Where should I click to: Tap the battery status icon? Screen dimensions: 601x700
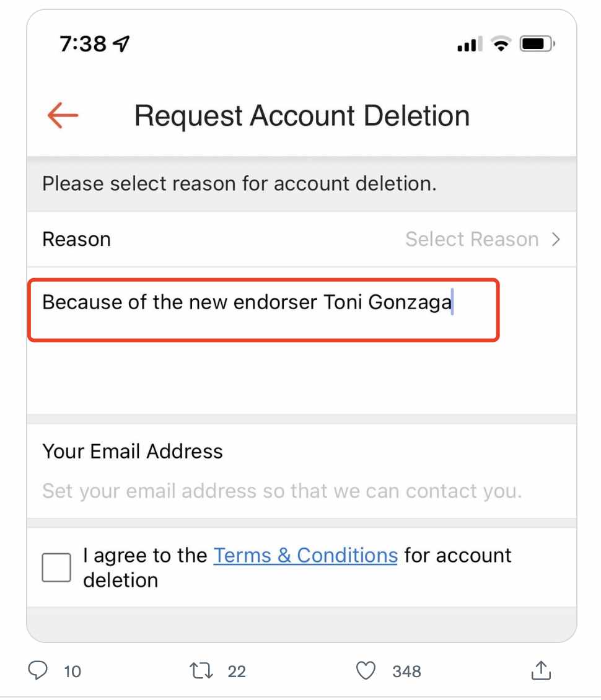537,44
